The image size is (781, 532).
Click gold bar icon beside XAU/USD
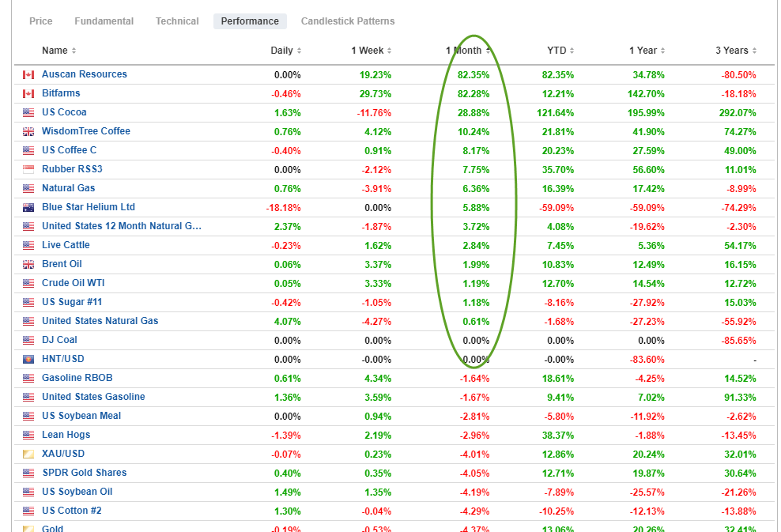coord(28,455)
